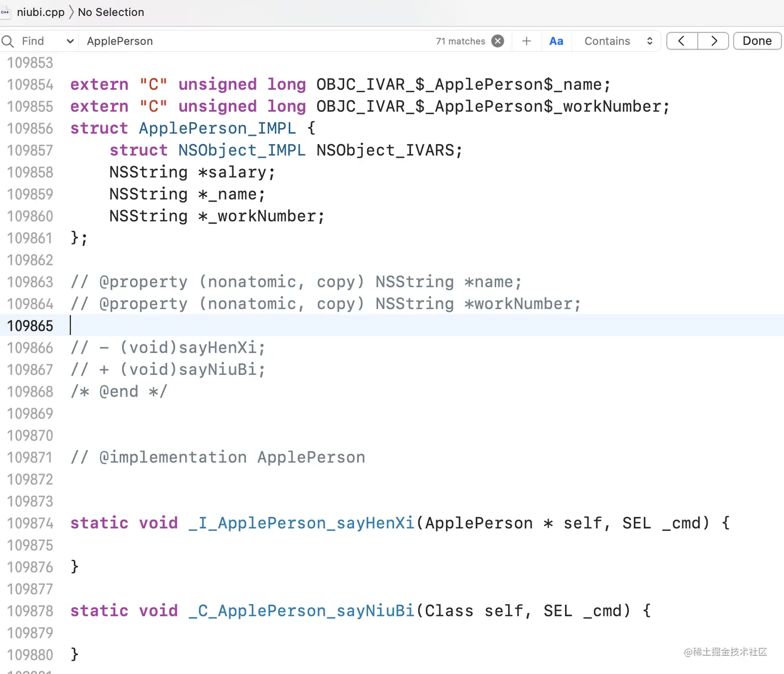Clear the search with the x button
The width and height of the screenshot is (784, 674).
click(498, 41)
